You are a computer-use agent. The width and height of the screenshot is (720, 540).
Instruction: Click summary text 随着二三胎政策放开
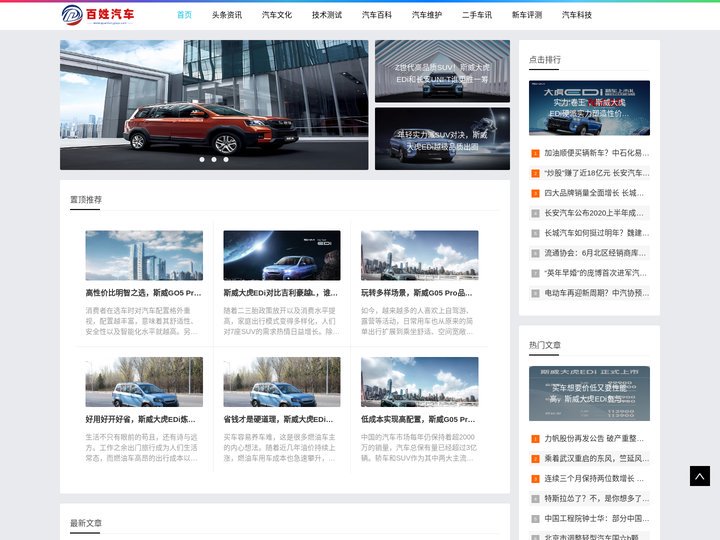pos(281,321)
